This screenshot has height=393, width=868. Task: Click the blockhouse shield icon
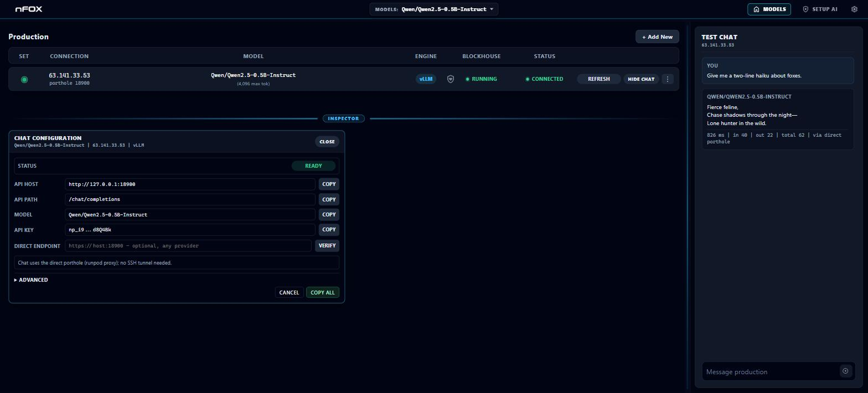pyautogui.click(x=451, y=79)
